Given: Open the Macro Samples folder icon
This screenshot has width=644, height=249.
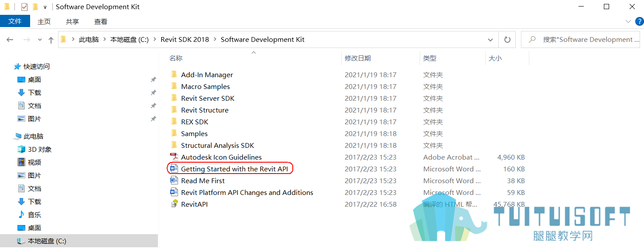Looking at the screenshot, I should [174, 86].
